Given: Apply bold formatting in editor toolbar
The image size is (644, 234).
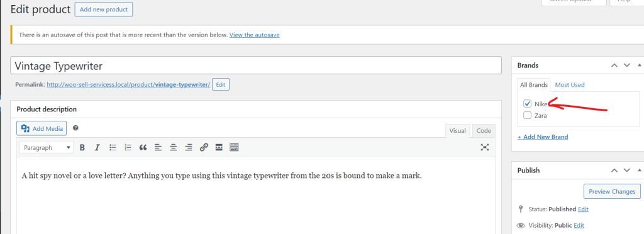Looking at the screenshot, I should [82, 147].
